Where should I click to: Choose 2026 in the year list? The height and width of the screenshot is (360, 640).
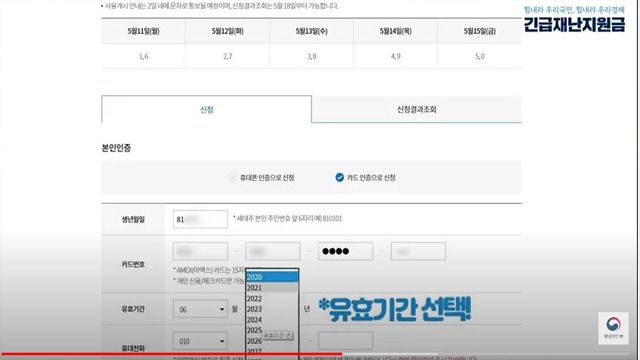(254, 341)
